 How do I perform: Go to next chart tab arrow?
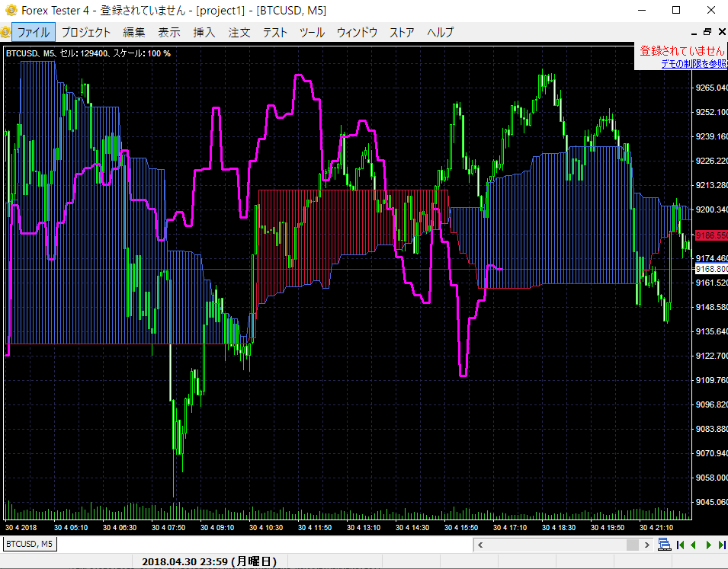point(708,545)
